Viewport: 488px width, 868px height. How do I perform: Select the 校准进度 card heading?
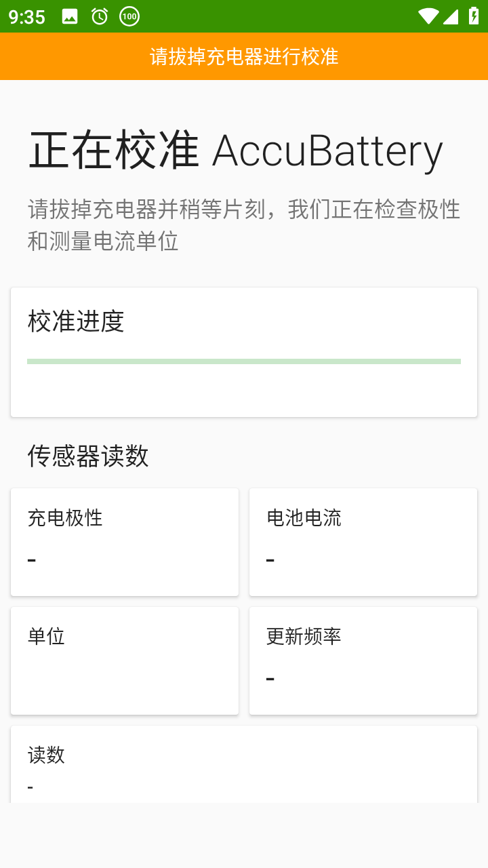[x=76, y=321]
